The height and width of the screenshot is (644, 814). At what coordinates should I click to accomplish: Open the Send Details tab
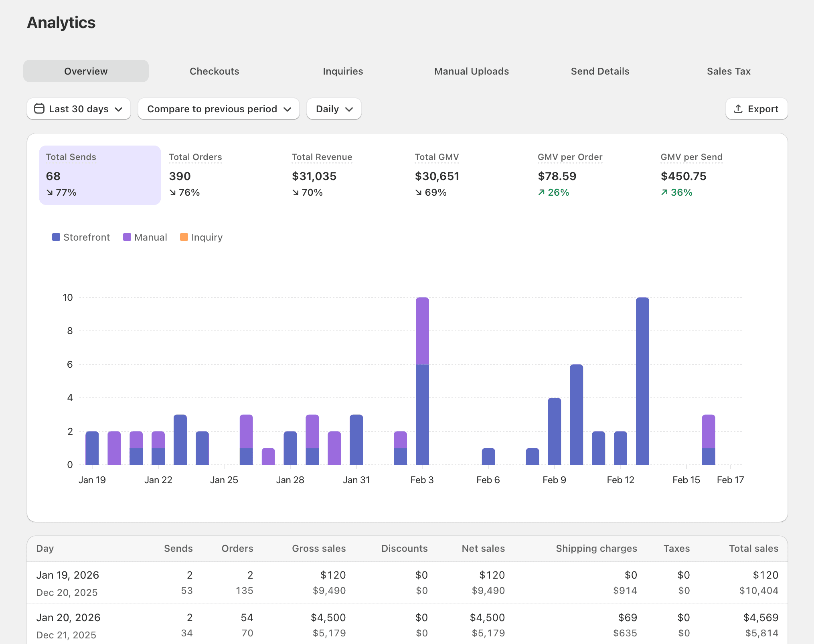600,71
